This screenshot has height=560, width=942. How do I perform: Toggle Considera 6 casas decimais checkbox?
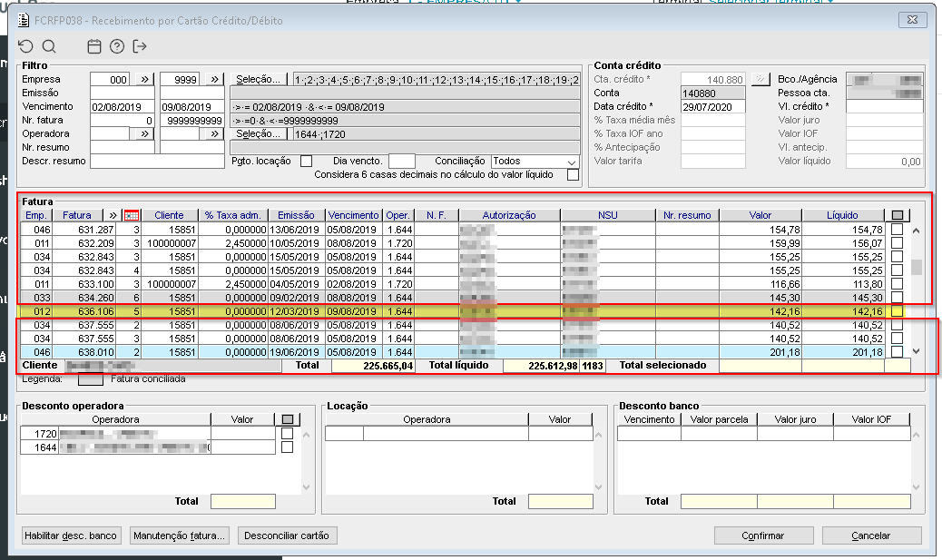(x=572, y=175)
